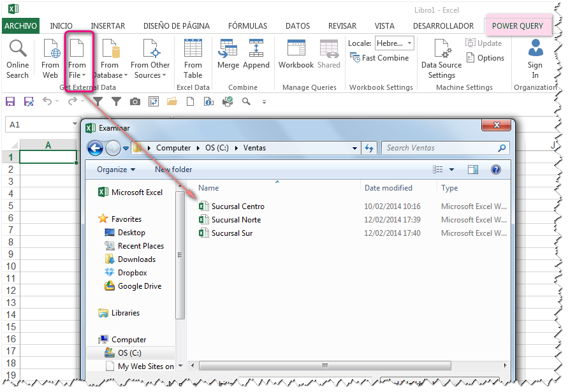The height and width of the screenshot is (392, 568).
Task: Import data From Excel Table
Action: (x=193, y=57)
